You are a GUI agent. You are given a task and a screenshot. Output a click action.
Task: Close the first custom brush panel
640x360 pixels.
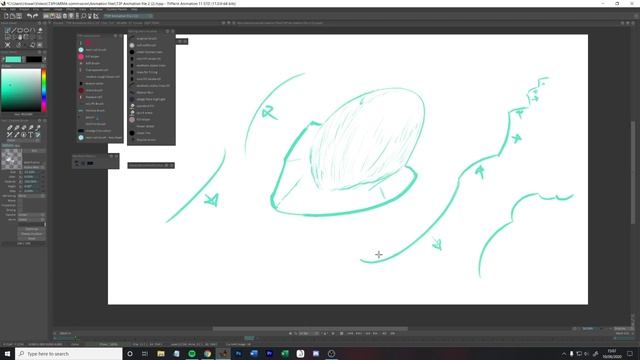tap(120, 36)
